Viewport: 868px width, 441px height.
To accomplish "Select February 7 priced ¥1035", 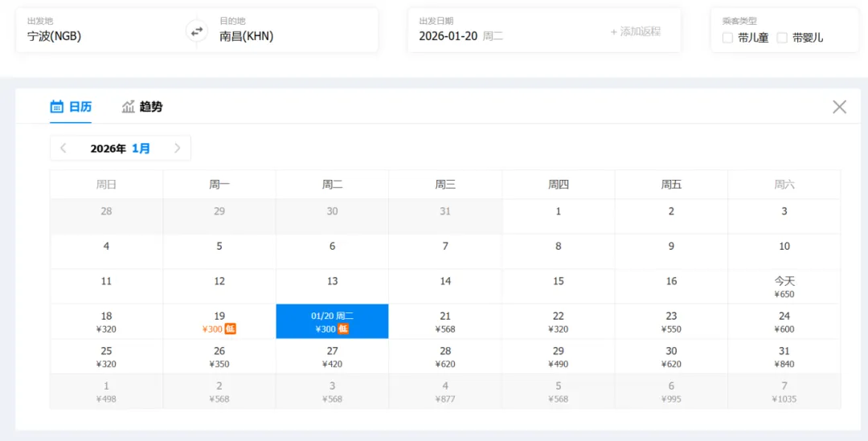I will pos(784,391).
